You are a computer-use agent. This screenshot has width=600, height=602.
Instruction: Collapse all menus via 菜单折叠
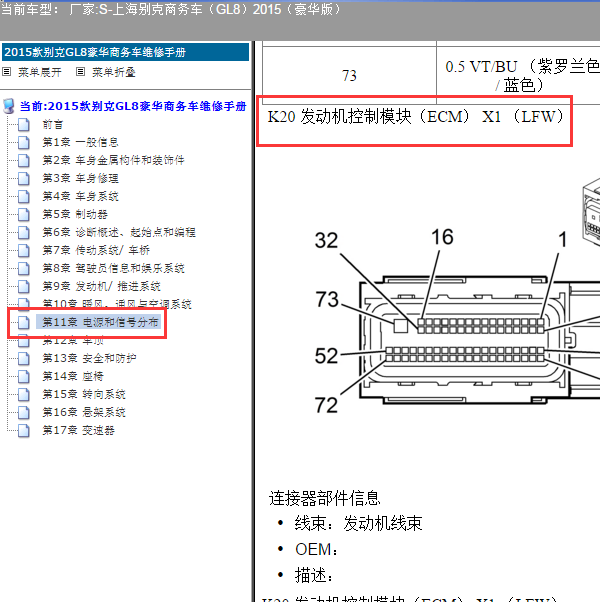tap(114, 72)
